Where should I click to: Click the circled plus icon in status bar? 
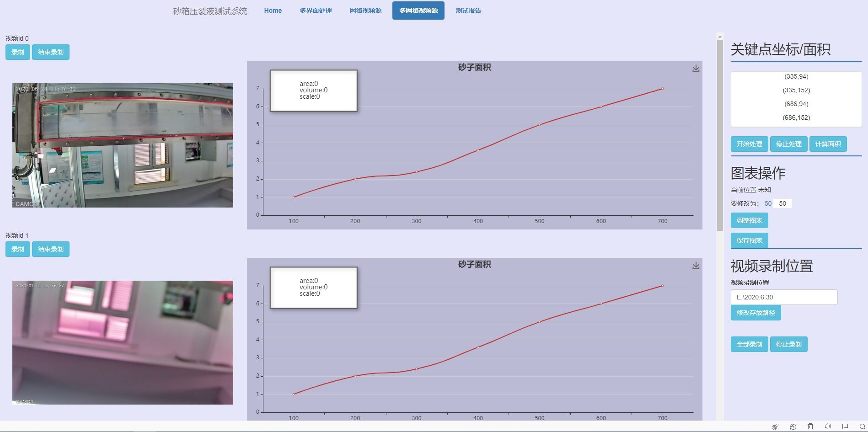click(x=793, y=427)
